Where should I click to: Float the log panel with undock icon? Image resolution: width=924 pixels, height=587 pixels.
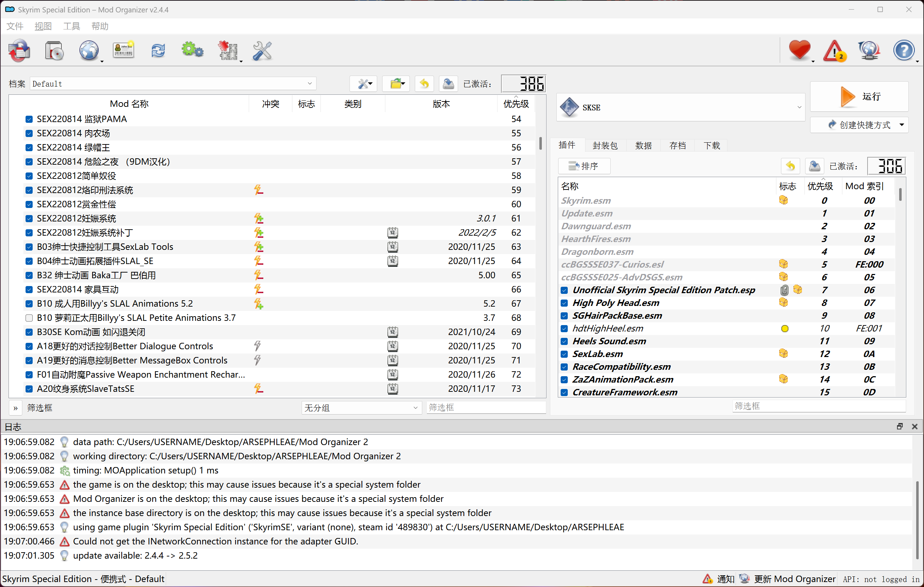(x=900, y=426)
